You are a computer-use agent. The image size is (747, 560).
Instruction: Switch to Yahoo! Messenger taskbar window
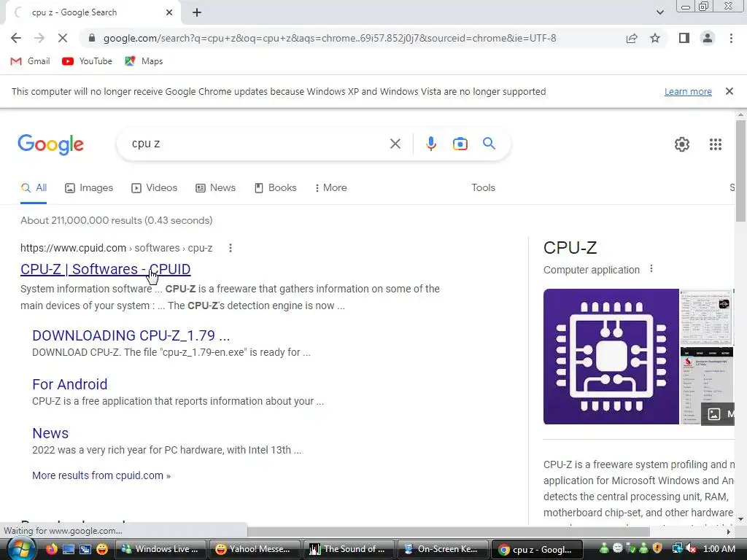pyautogui.click(x=255, y=549)
